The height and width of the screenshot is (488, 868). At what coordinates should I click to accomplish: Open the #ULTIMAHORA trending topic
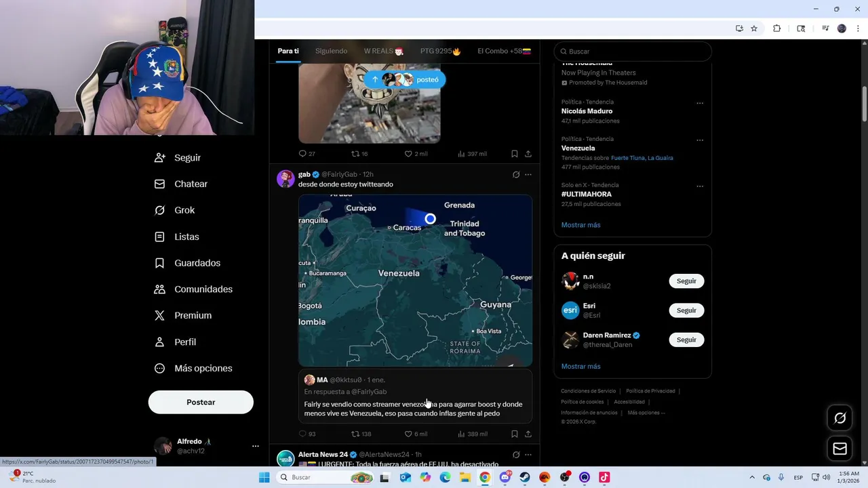[587, 195]
